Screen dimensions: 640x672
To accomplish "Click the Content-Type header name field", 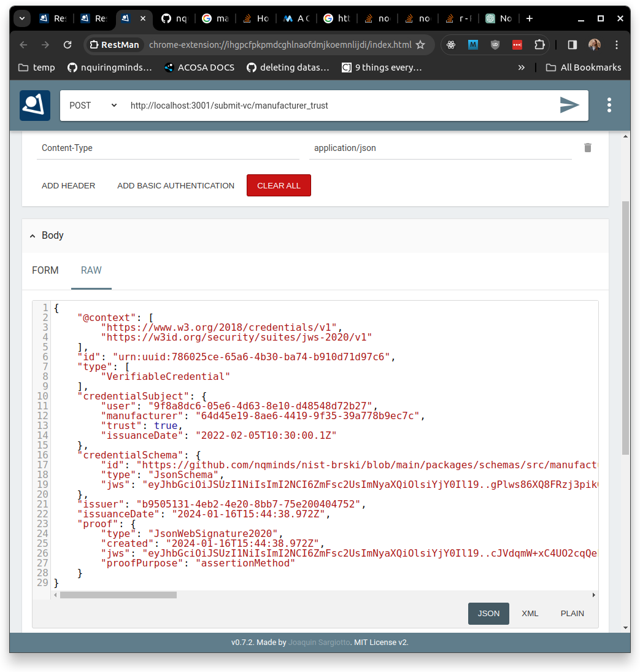I will (168, 149).
